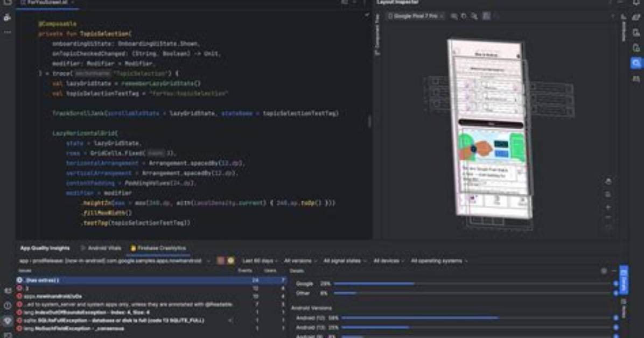Click the TrackScrollJank code line
This screenshot has width=644, height=338.
195,114
